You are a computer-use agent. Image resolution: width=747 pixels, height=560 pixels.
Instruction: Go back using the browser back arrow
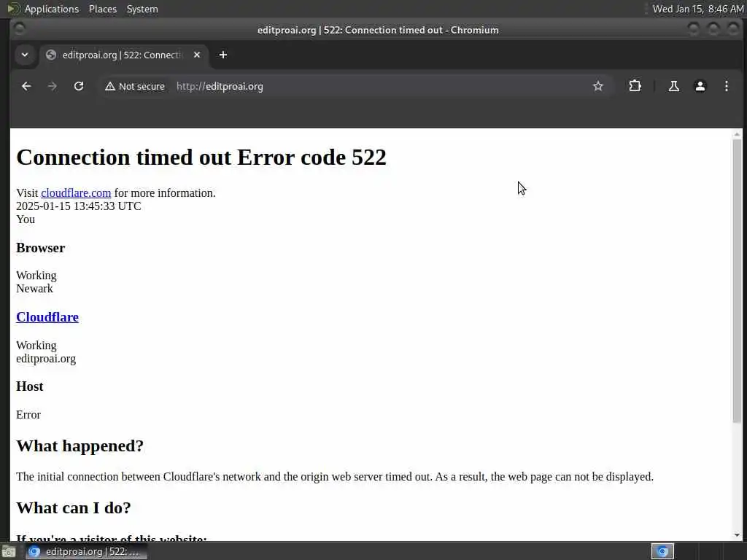[26, 86]
